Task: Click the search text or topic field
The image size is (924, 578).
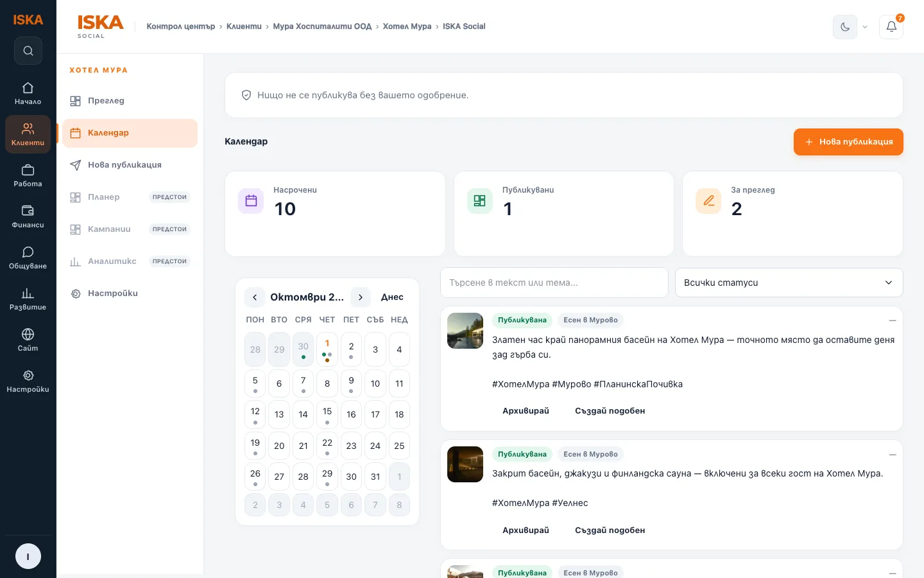Action: coord(554,283)
